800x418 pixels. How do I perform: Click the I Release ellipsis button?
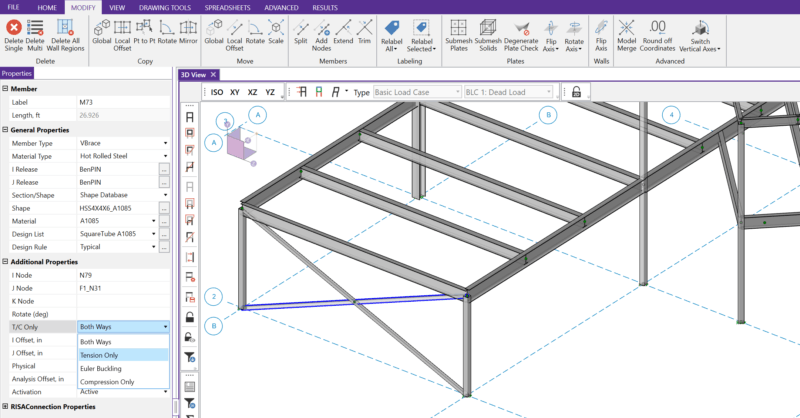(x=164, y=169)
